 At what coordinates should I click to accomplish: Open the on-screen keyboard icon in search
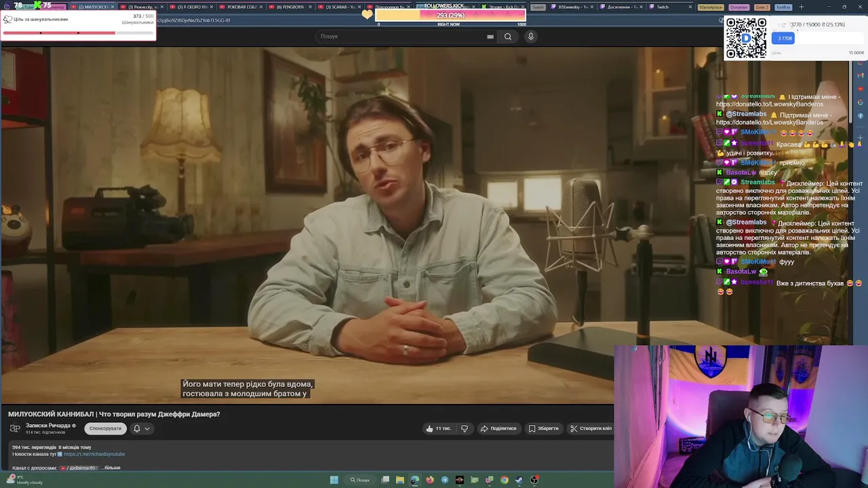(490, 37)
